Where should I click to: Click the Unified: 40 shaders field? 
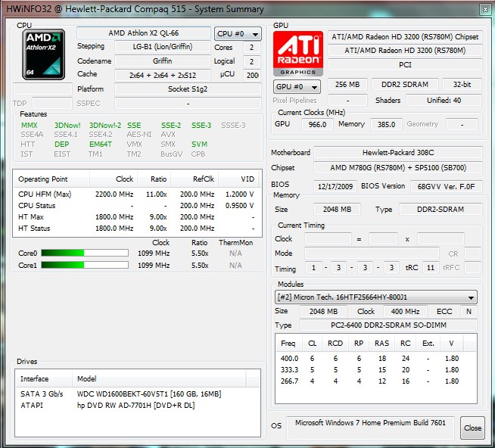coord(444,101)
